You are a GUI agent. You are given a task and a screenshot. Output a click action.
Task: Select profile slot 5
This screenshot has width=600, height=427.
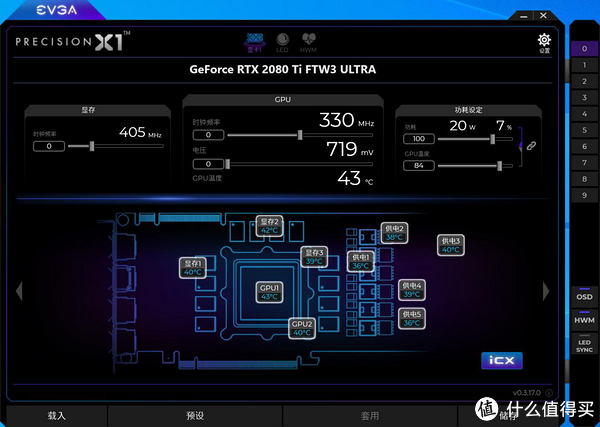point(584,130)
